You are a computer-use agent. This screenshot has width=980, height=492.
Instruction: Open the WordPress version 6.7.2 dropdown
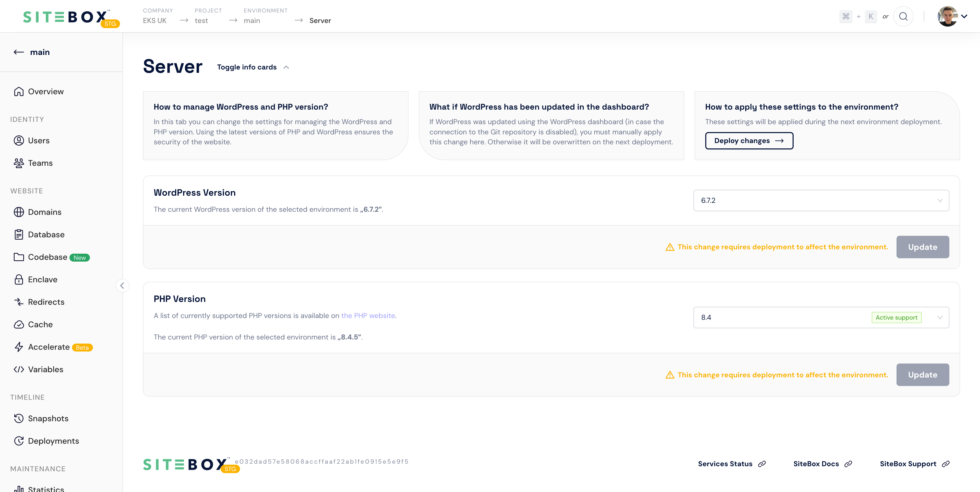821,201
